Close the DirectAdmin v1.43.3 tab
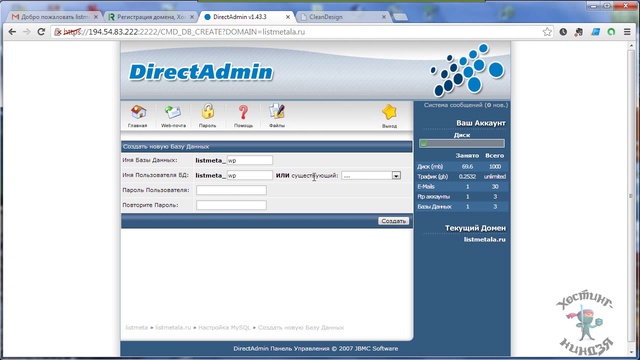 pyautogui.click(x=288, y=17)
